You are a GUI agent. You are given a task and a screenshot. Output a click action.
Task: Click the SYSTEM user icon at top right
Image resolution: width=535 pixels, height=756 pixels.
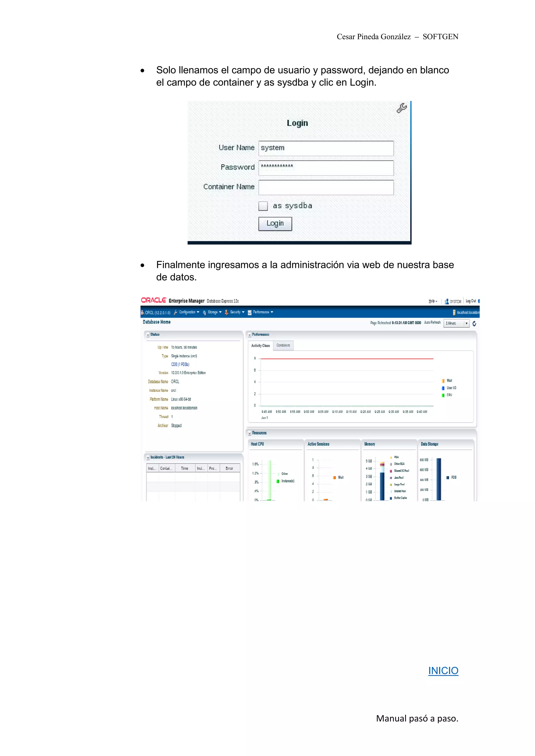point(447,301)
